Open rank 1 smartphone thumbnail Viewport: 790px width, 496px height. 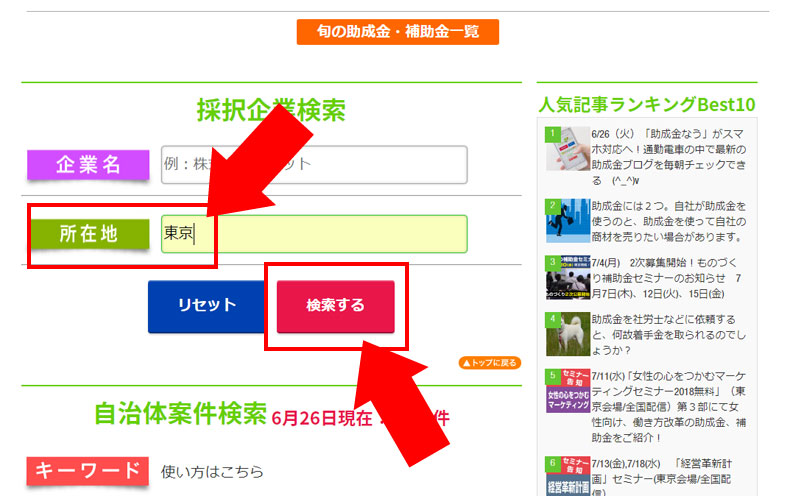click(x=567, y=148)
